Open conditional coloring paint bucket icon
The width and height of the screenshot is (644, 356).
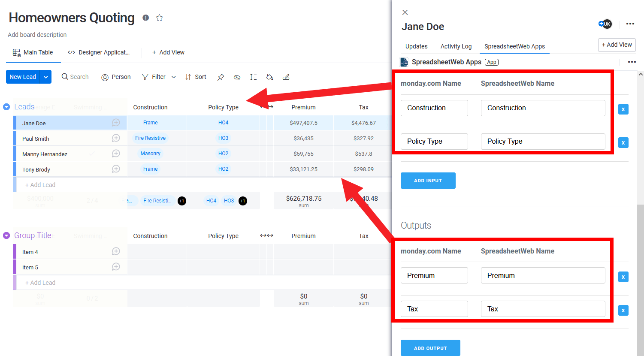[269, 77]
